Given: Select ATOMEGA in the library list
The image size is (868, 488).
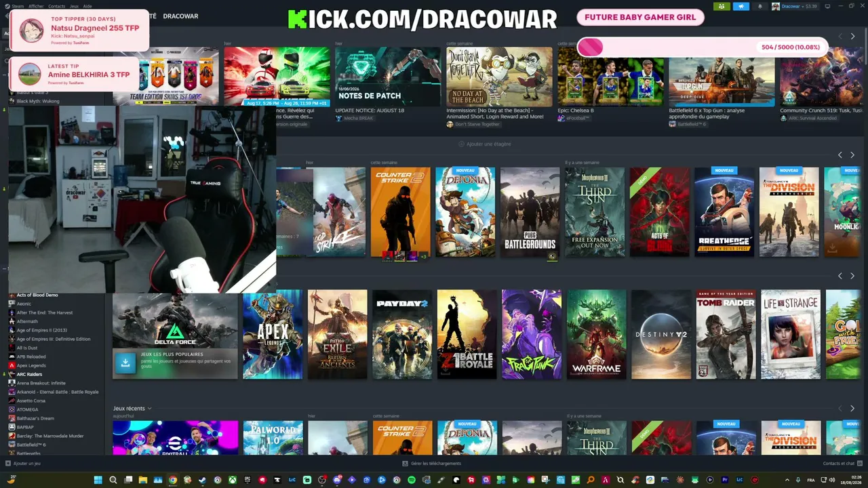Looking at the screenshot, I should click(28, 409).
